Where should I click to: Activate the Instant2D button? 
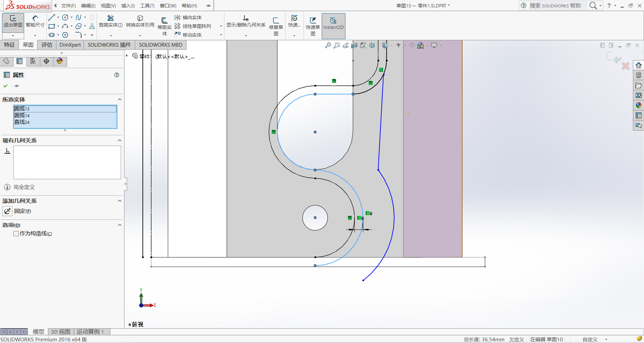[333, 23]
